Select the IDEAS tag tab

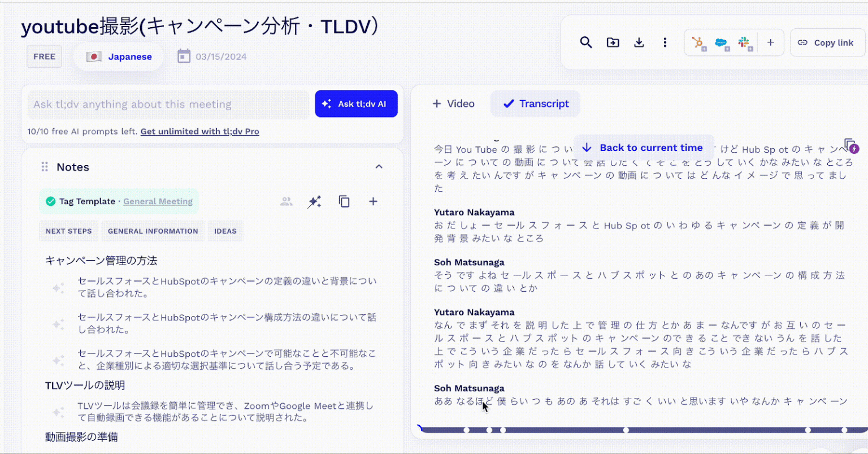tap(225, 231)
